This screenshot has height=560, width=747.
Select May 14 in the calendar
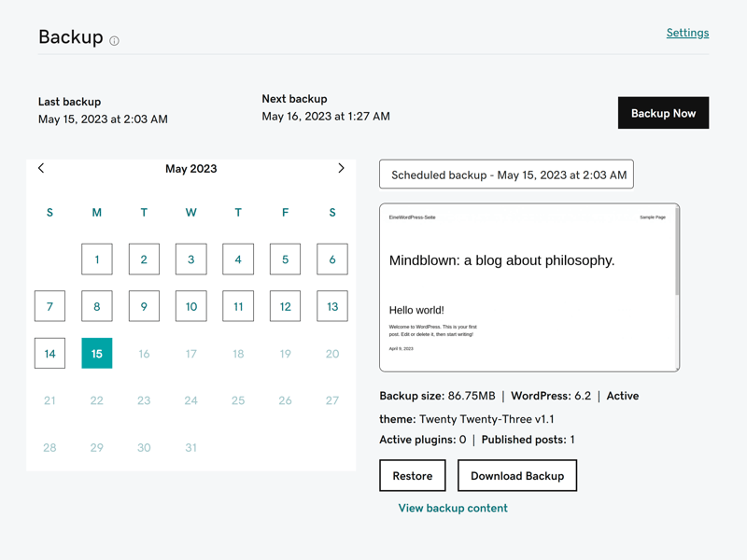tap(49, 354)
